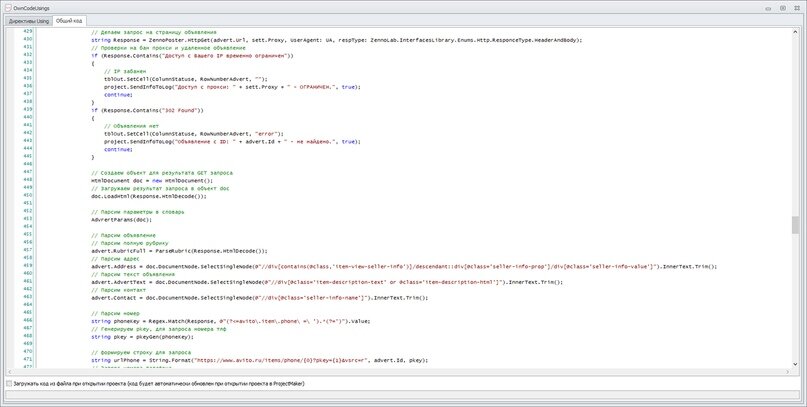The height and width of the screenshot is (407, 807).
Task: Click 'HtmlDocument doc = new HtmlDocument();' line
Action: click(x=152, y=181)
